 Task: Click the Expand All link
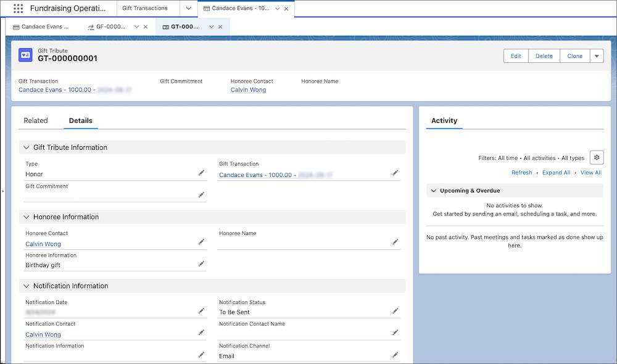[x=556, y=172]
